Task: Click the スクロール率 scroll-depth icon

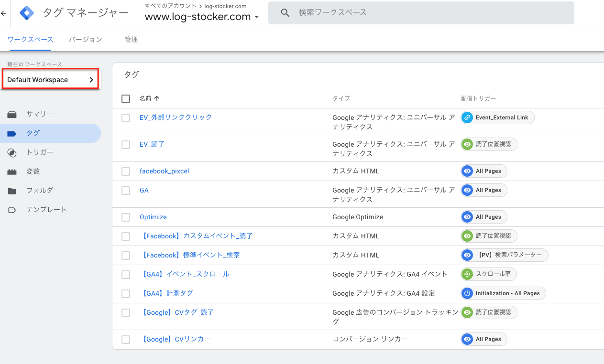Action: click(467, 274)
